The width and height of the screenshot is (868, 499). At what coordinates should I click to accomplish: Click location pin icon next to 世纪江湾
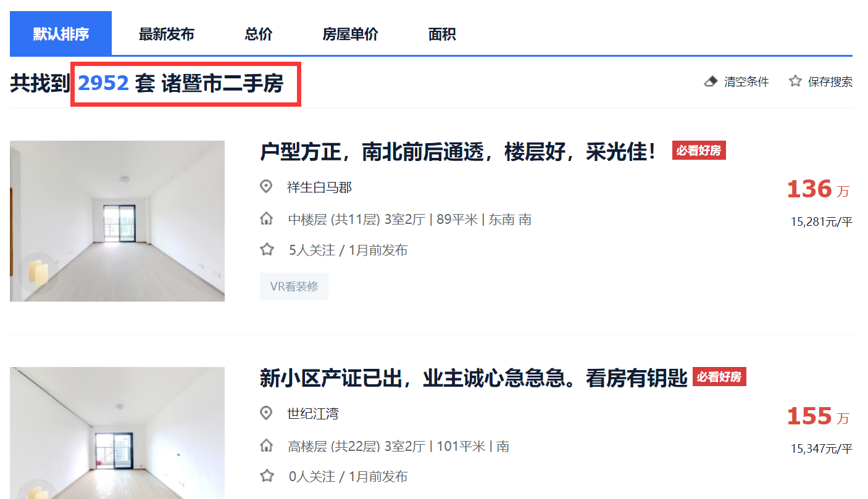[x=266, y=413]
